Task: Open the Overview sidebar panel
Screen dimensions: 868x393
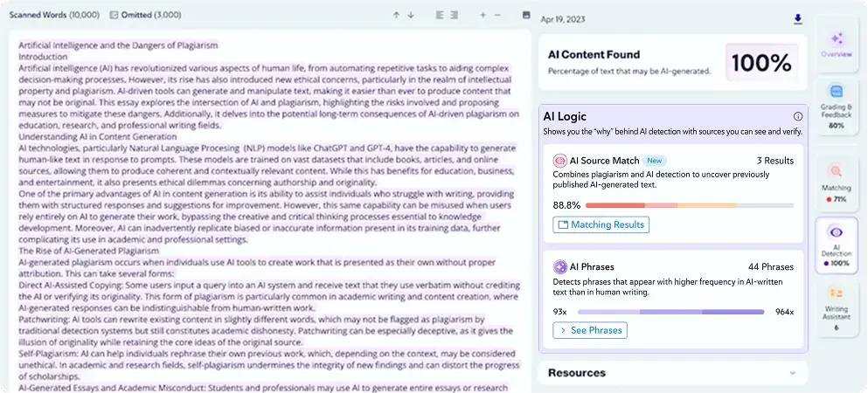Action: [x=837, y=45]
